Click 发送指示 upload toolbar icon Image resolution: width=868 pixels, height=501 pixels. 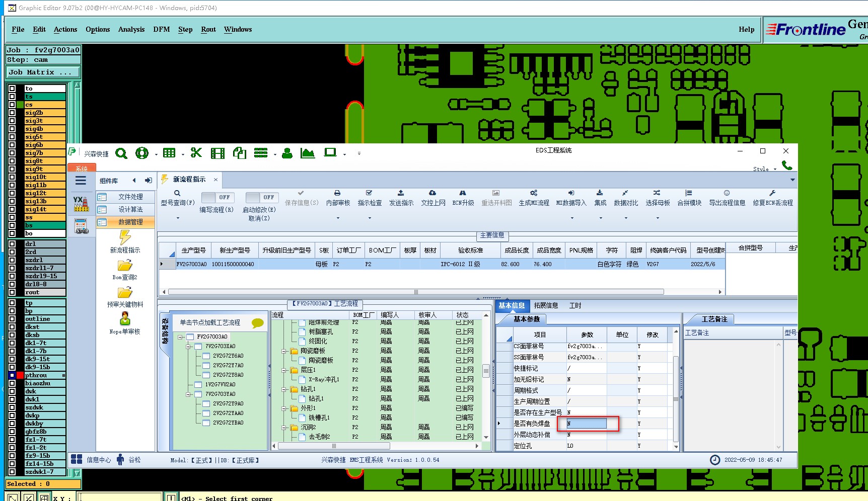coord(401,193)
